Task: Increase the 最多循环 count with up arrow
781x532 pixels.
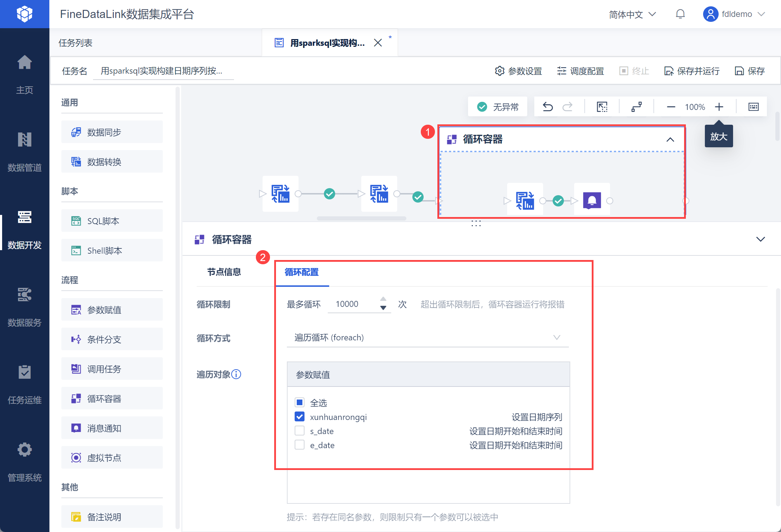Action: pyautogui.click(x=383, y=299)
